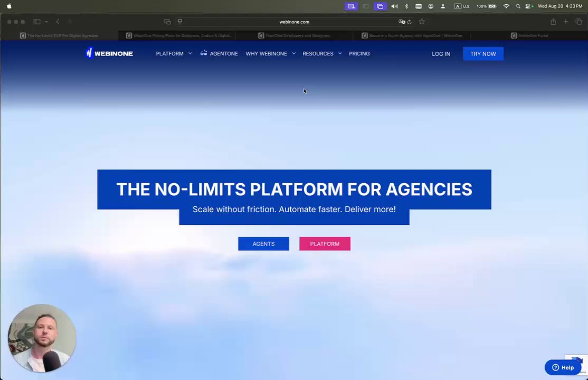The height and width of the screenshot is (380, 588).
Task: Open the U.S. input source menu
Action: click(x=462, y=6)
